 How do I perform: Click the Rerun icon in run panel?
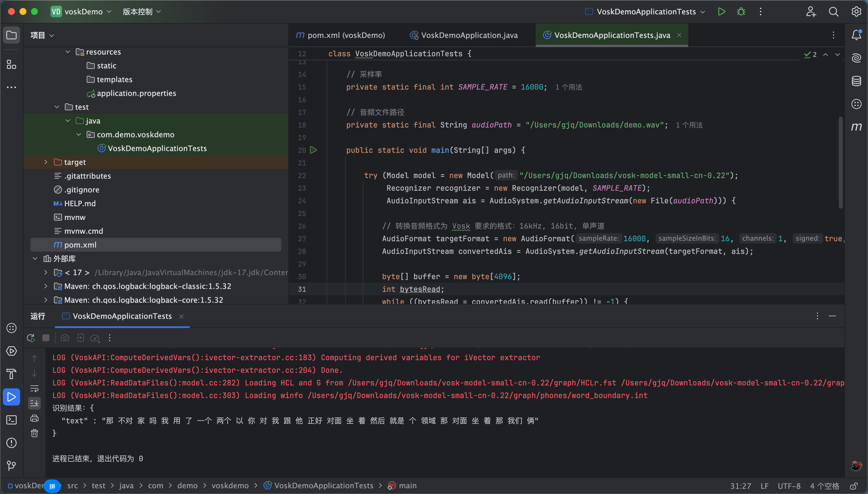(31, 338)
